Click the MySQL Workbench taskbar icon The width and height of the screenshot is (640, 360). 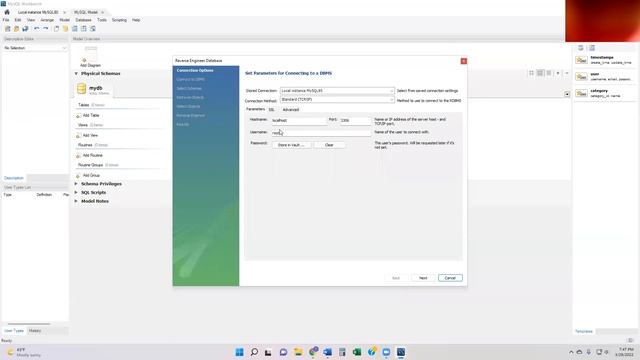pyautogui.click(x=401, y=352)
